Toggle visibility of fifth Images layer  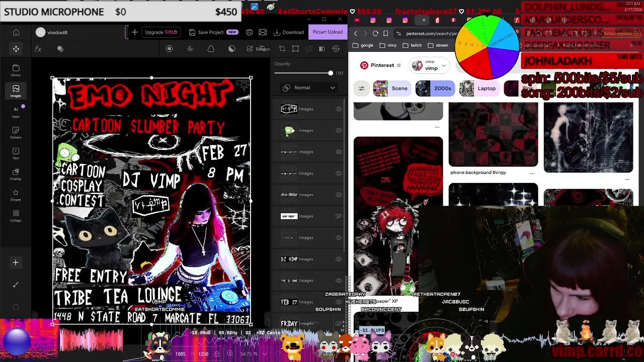coord(339,195)
